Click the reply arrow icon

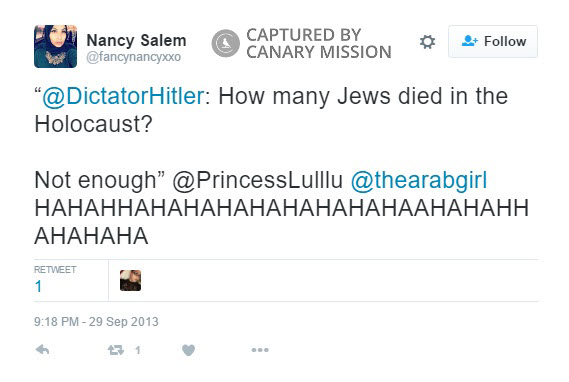point(42,350)
